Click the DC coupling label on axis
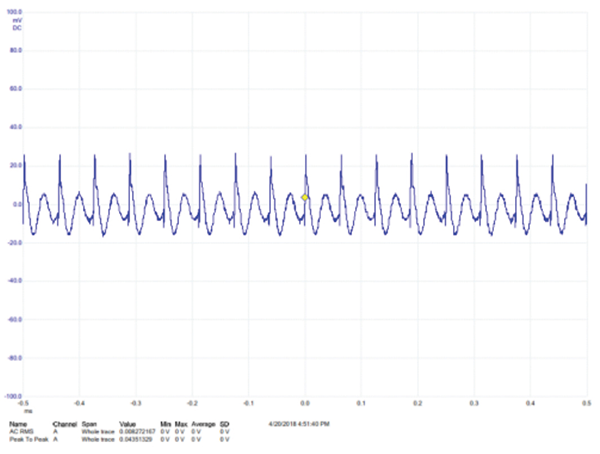Image resolution: width=600 pixels, height=454 pixels. (17, 27)
